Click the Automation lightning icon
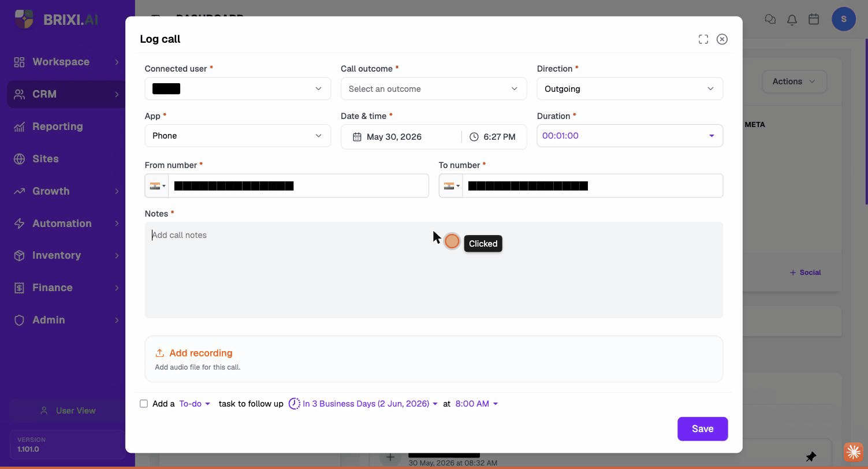The image size is (868, 469). point(19,224)
